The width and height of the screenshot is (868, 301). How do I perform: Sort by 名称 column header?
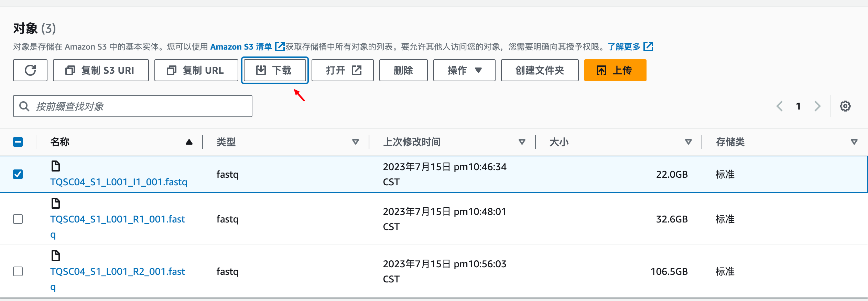[60, 142]
